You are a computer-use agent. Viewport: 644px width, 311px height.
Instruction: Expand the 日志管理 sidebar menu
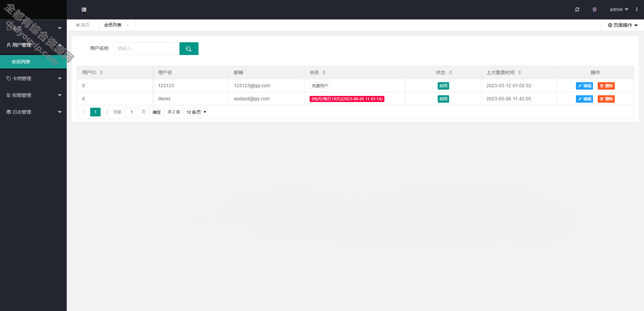[33, 112]
